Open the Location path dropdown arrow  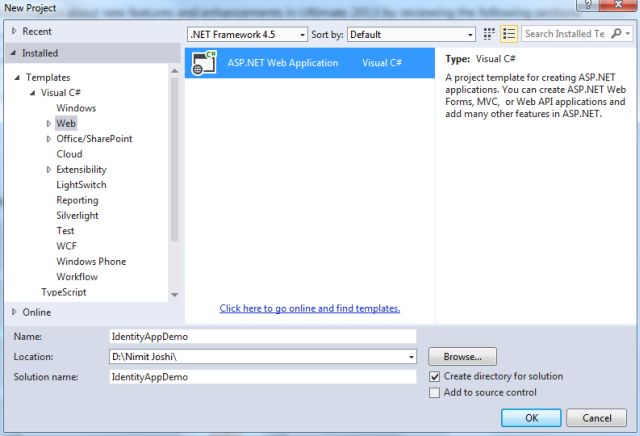[411, 357]
